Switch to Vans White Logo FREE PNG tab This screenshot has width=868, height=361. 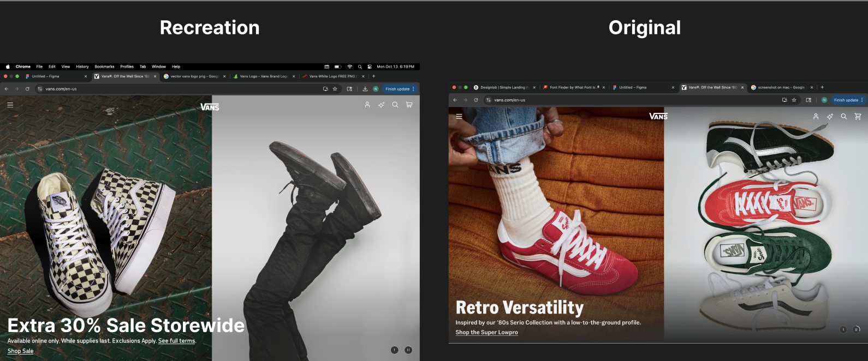tap(333, 76)
